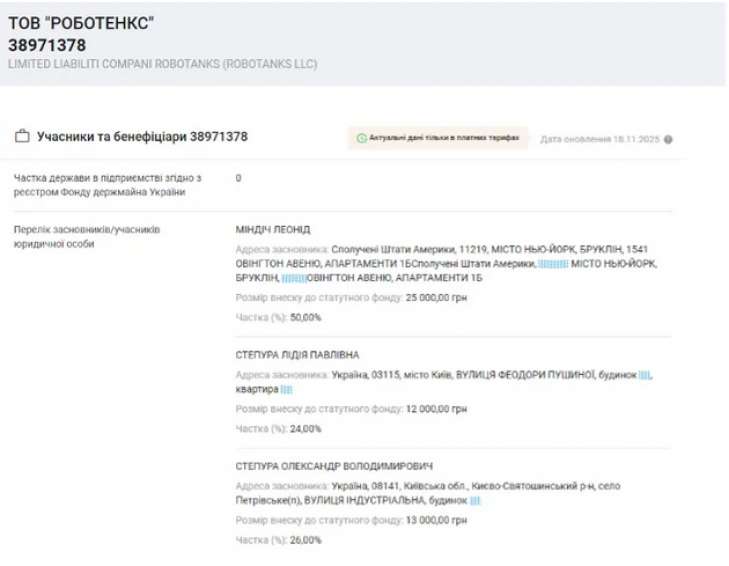Reveal hidden postal code after second Сполучені Штати Америки
Image resolution: width=729 pixels, height=566 pixels.
553,264
